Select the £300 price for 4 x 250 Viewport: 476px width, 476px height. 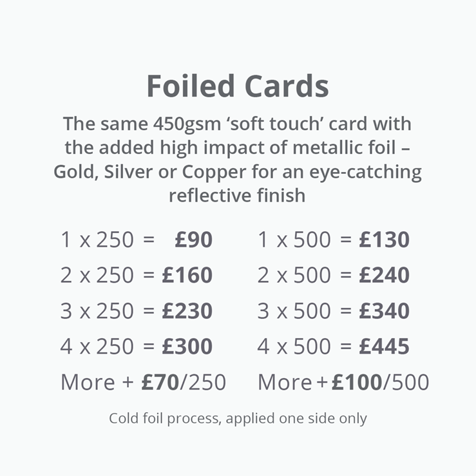(187, 347)
